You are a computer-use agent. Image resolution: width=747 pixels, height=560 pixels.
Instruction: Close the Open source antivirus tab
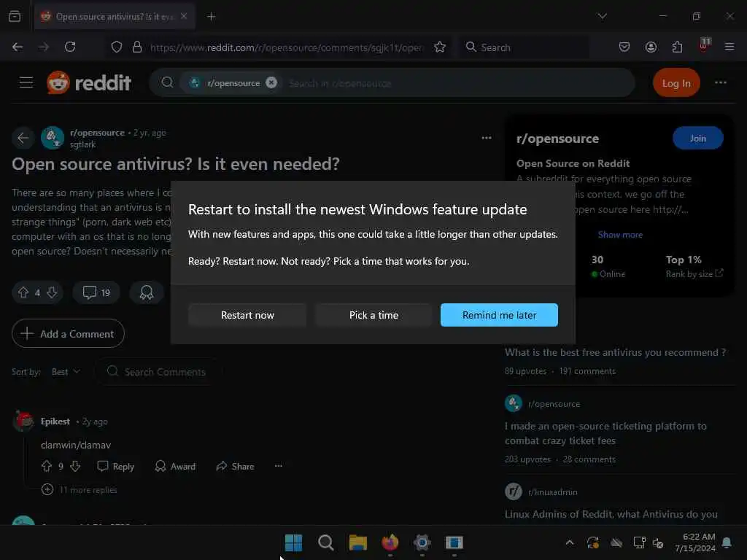[184, 16]
